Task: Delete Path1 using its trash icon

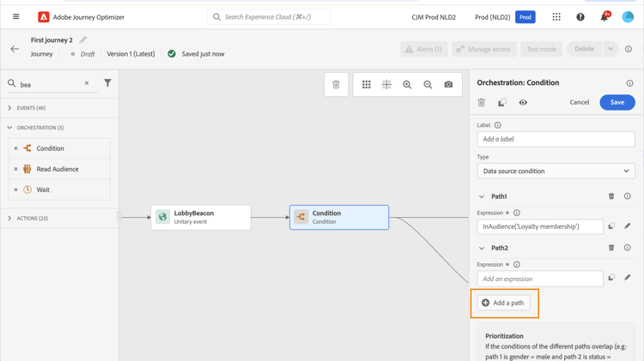Action: [611, 196]
